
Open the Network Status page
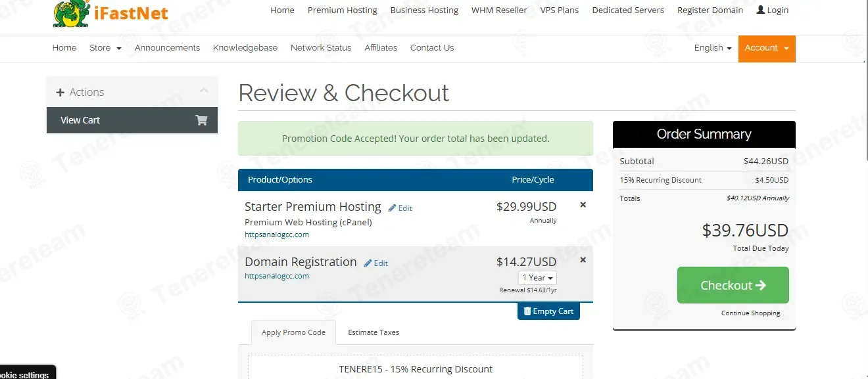321,48
